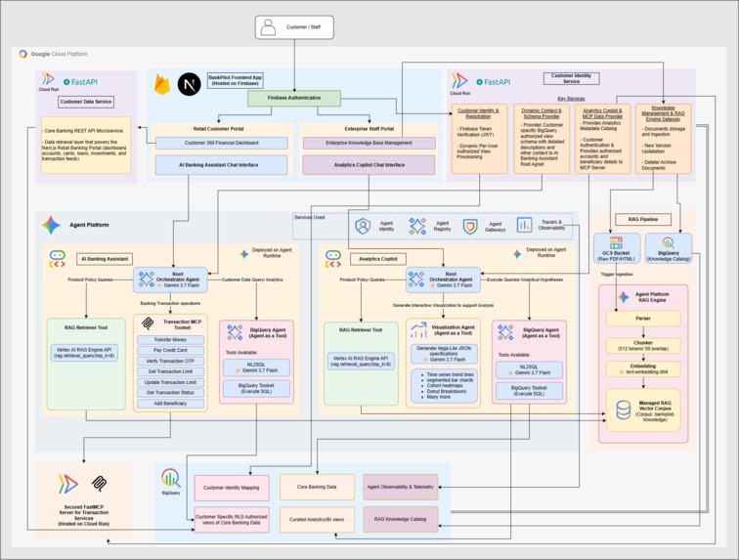Select the Agent Registry icon

[417, 227]
